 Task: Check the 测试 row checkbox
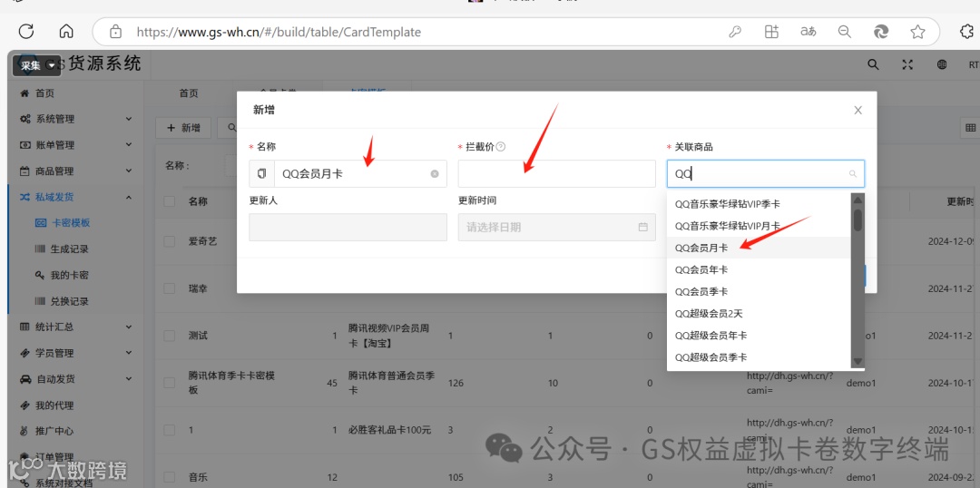pyautogui.click(x=170, y=336)
